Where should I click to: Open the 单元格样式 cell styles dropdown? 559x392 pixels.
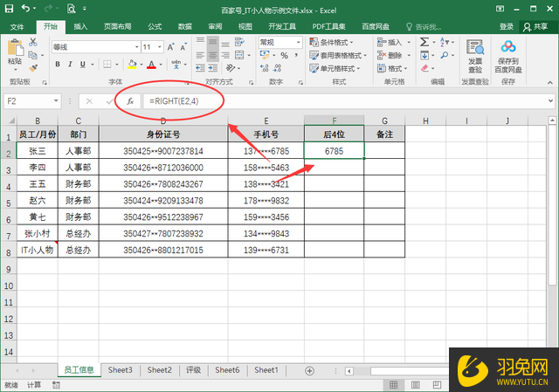click(335, 68)
